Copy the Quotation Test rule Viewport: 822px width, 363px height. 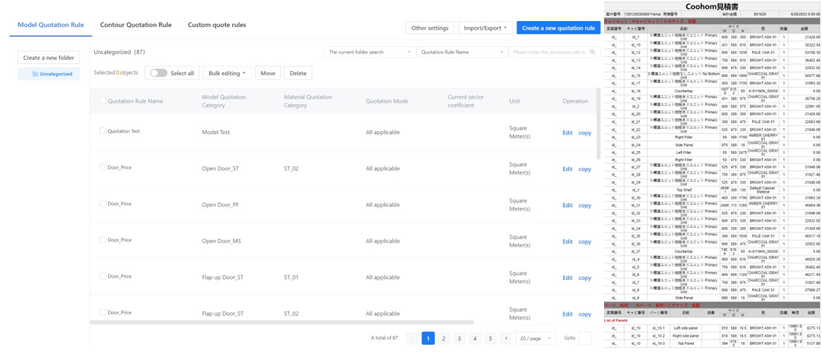(x=585, y=133)
